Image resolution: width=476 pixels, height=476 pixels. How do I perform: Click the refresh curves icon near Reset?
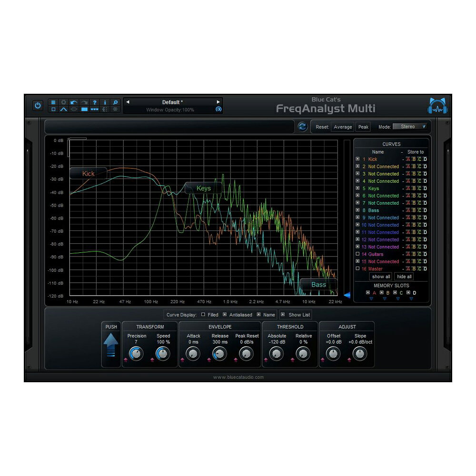point(302,127)
